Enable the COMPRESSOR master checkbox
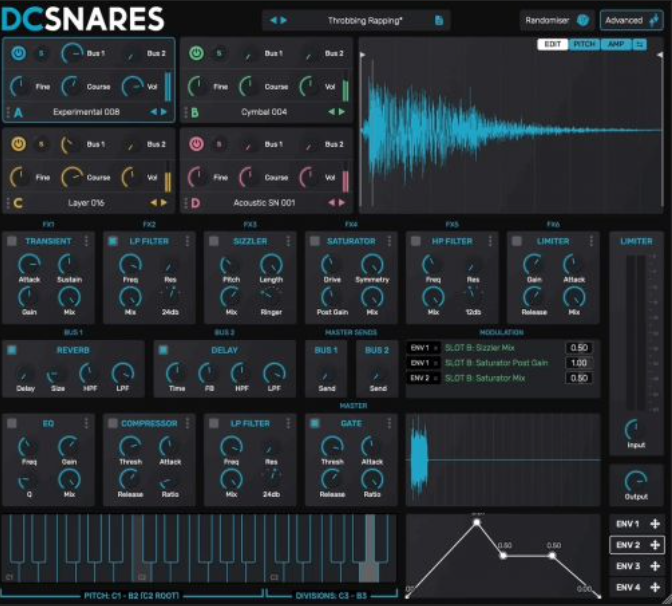Viewport: 672px width, 606px height. (x=113, y=423)
